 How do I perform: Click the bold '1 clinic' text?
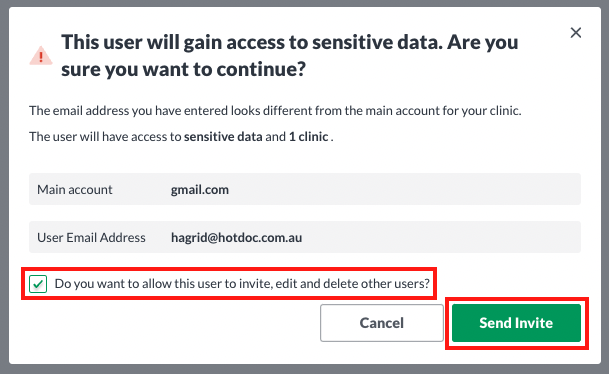(x=309, y=137)
